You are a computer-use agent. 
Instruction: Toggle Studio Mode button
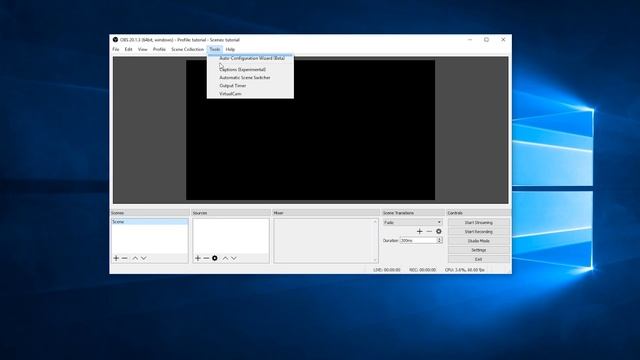479,241
